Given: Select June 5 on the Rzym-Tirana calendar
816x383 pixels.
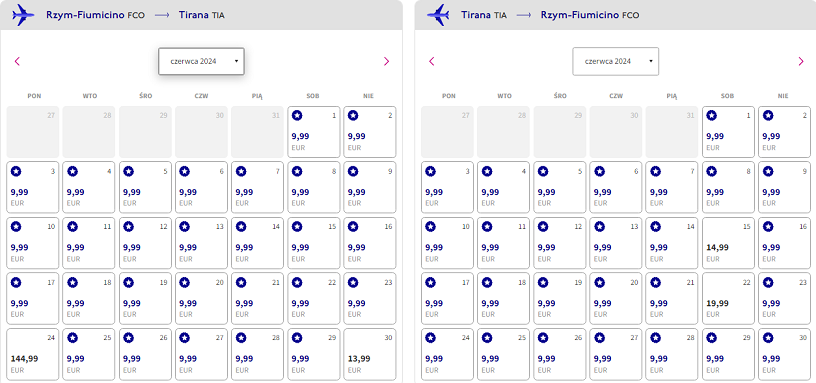Looking at the screenshot, I should pos(145,187).
